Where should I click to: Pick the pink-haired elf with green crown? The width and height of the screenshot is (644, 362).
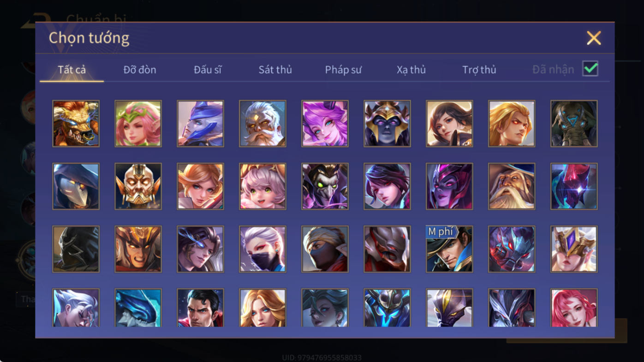tap(138, 124)
